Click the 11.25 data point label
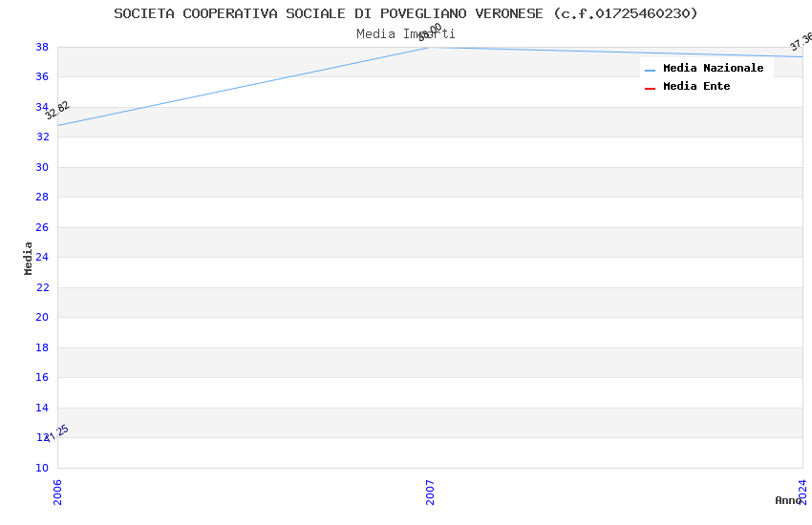 click(x=56, y=433)
